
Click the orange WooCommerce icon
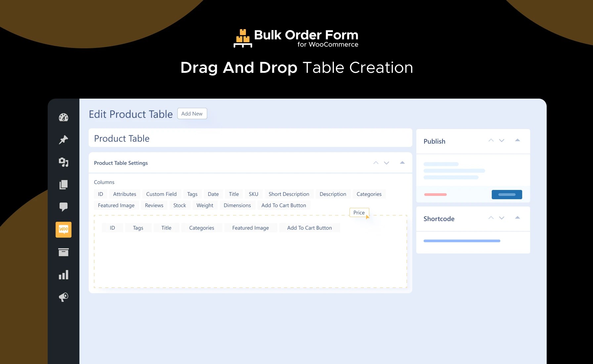(64, 229)
